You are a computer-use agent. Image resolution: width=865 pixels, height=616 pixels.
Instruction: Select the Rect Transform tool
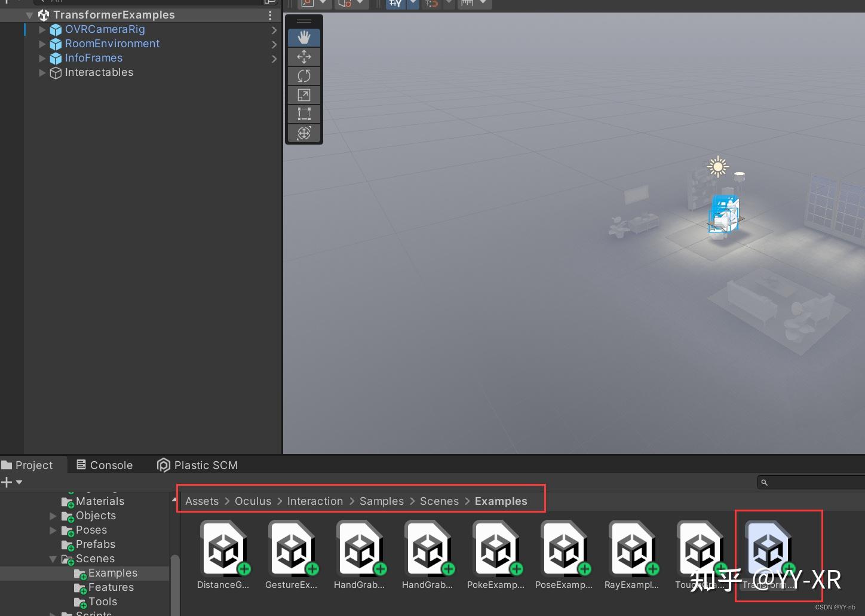tap(304, 114)
